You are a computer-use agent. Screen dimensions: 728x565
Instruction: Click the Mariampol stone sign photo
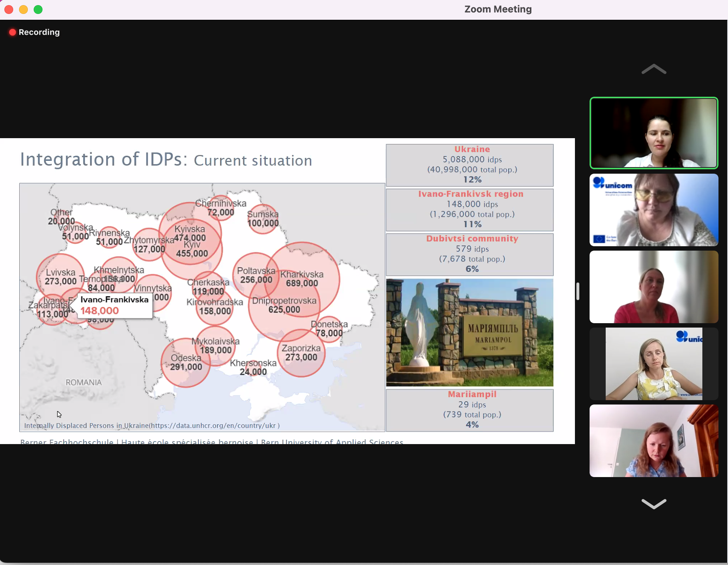click(x=469, y=332)
